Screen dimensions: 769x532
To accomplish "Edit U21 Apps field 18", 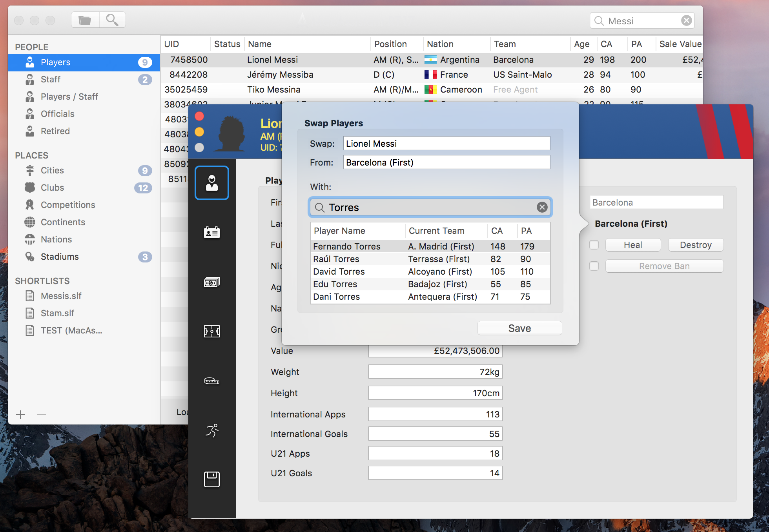I will pyautogui.click(x=436, y=454).
